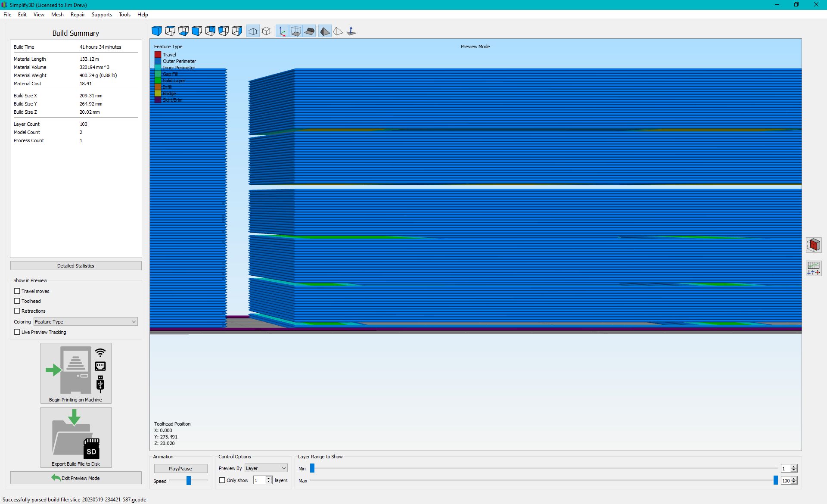
Task: Click the status bar gcode file message
Action: (x=74, y=500)
